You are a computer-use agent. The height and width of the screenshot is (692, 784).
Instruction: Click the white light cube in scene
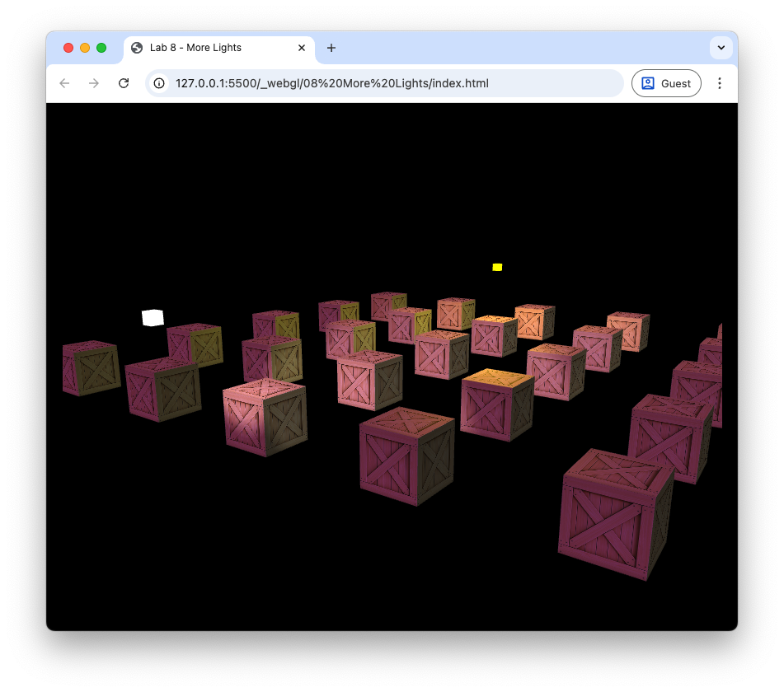point(153,317)
